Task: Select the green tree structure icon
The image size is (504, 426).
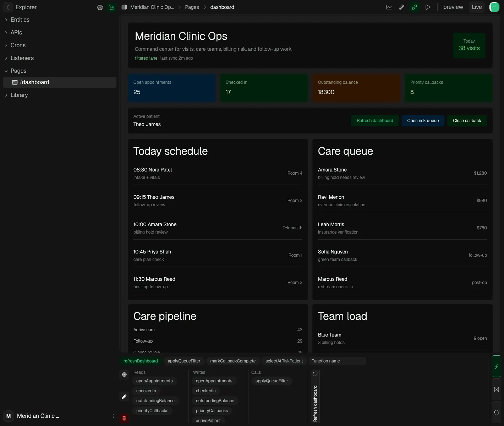Action: (112, 7)
